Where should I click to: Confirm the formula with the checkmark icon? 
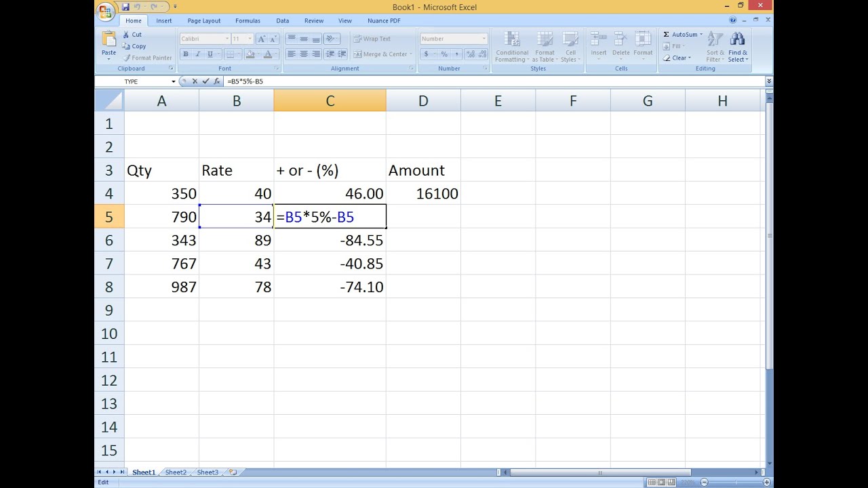click(206, 81)
